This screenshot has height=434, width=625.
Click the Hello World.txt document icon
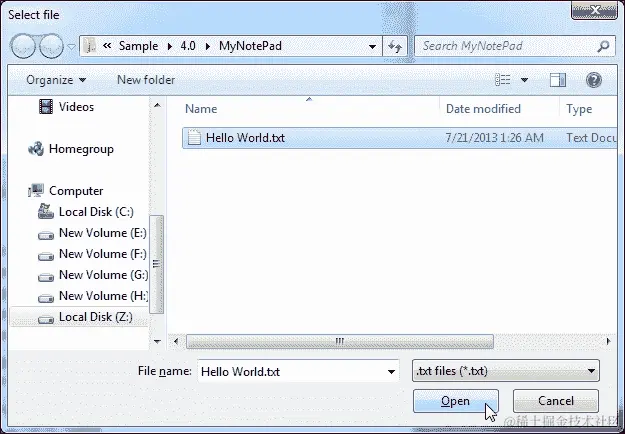[x=194, y=138]
